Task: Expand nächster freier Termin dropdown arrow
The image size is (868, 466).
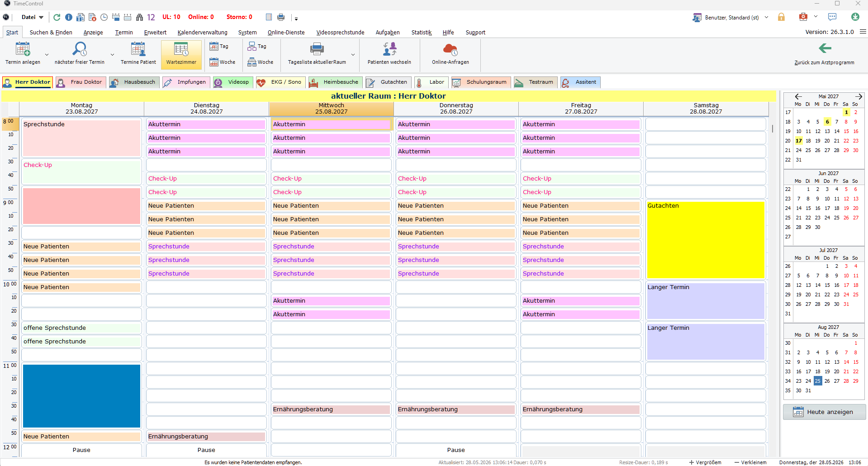Action: pyautogui.click(x=112, y=55)
